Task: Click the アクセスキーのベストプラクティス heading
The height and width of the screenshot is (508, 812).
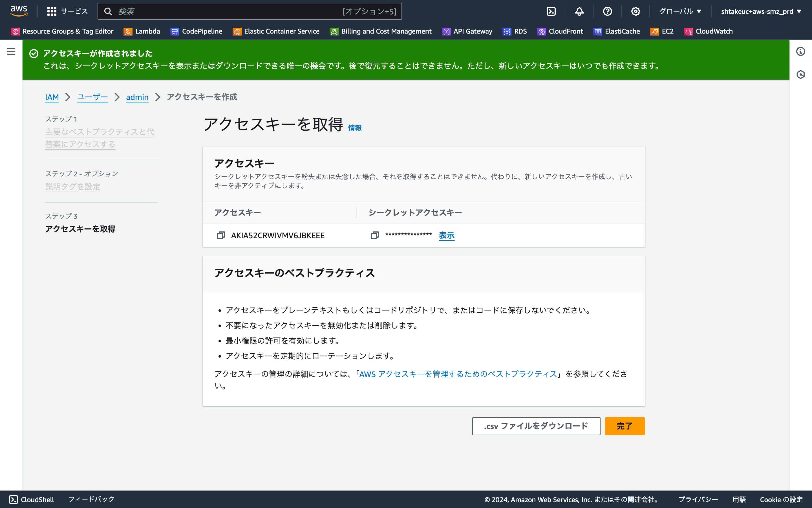Action: (295, 273)
